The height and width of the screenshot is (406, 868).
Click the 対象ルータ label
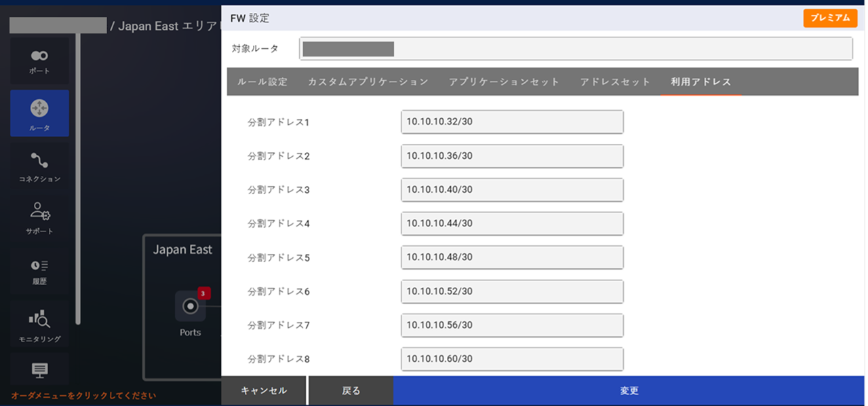(255, 49)
